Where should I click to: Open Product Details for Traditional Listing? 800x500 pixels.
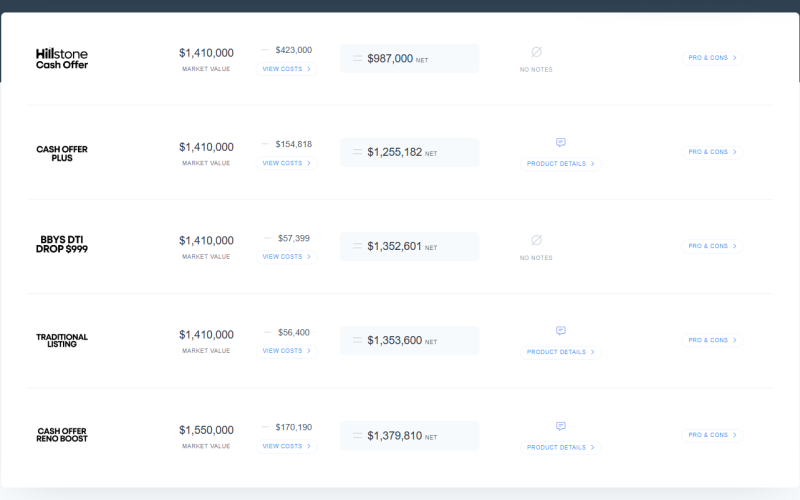pyautogui.click(x=560, y=352)
